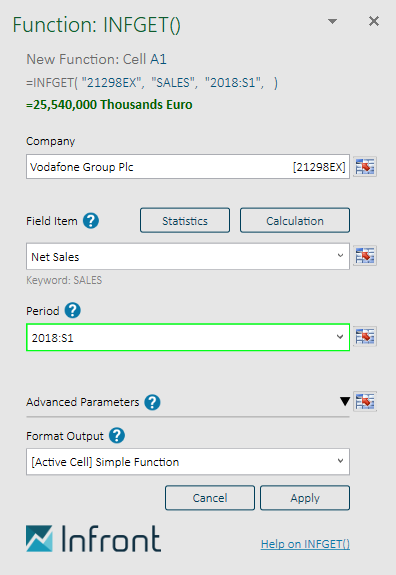This screenshot has height=575, width=396.
Task: Click cell reference icon beside Period field
Action: pyautogui.click(x=365, y=336)
